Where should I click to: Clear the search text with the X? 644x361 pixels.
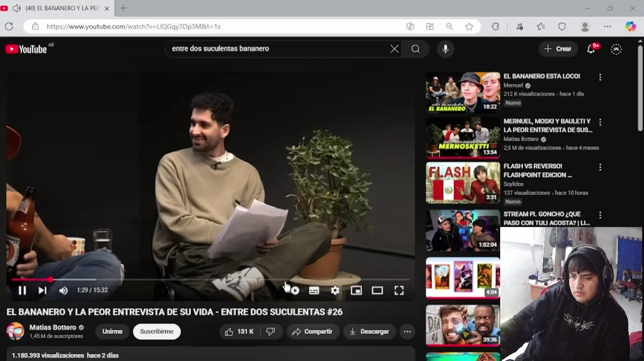[x=395, y=49]
